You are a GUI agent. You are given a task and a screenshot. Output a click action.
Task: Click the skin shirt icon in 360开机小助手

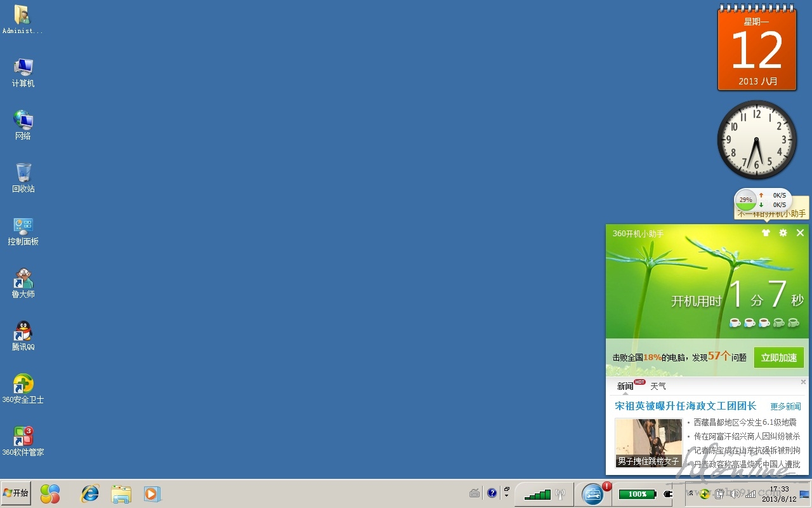766,233
